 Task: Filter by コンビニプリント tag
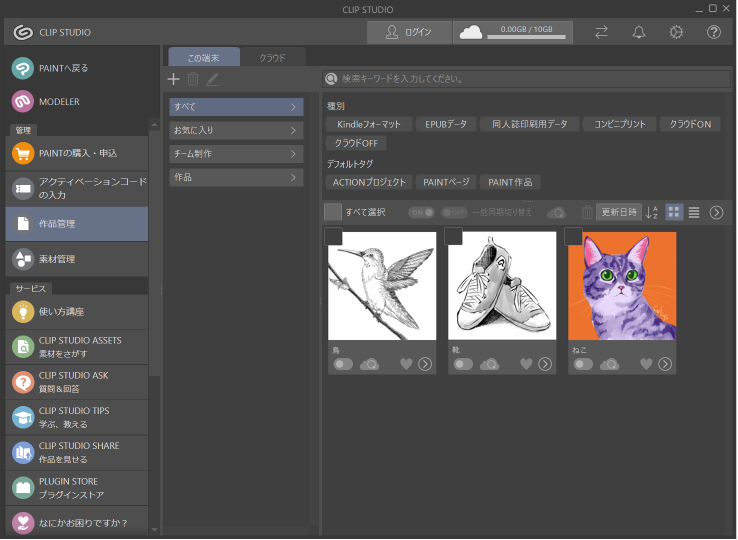pyautogui.click(x=619, y=124)
